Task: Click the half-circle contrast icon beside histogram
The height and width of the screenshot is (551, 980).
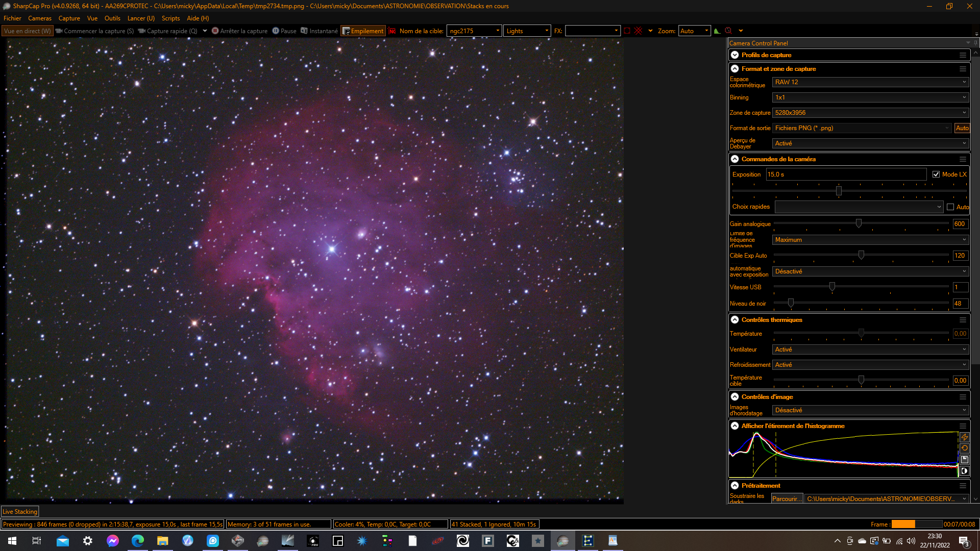Action: point(964,471)
